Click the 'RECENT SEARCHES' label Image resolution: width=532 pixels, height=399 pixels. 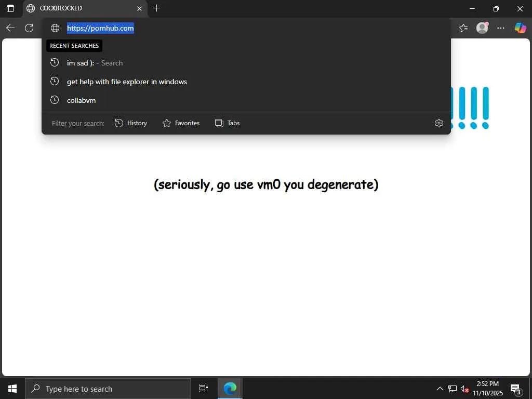pyautogui.click(x=74, y=46)
